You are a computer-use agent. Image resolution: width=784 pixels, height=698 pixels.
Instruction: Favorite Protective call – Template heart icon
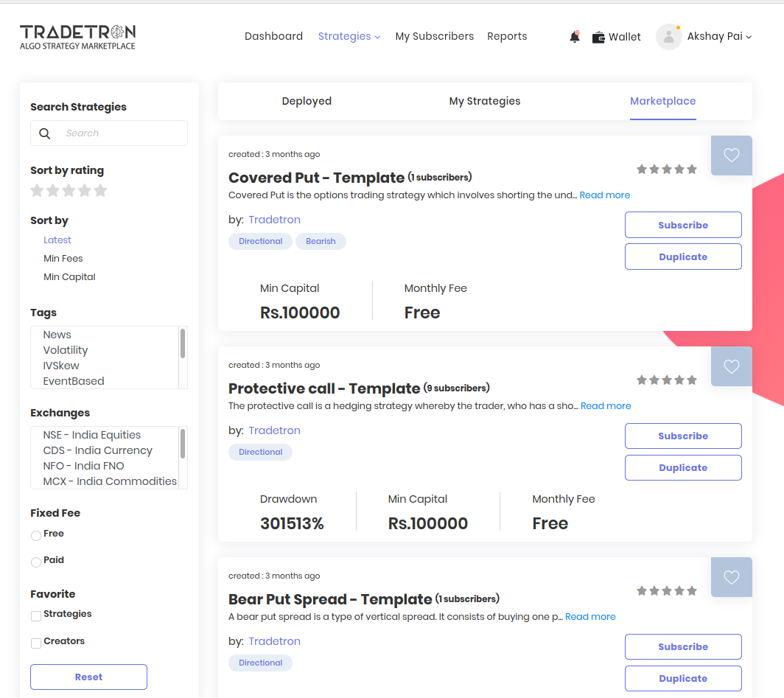[x=731, y=366]
